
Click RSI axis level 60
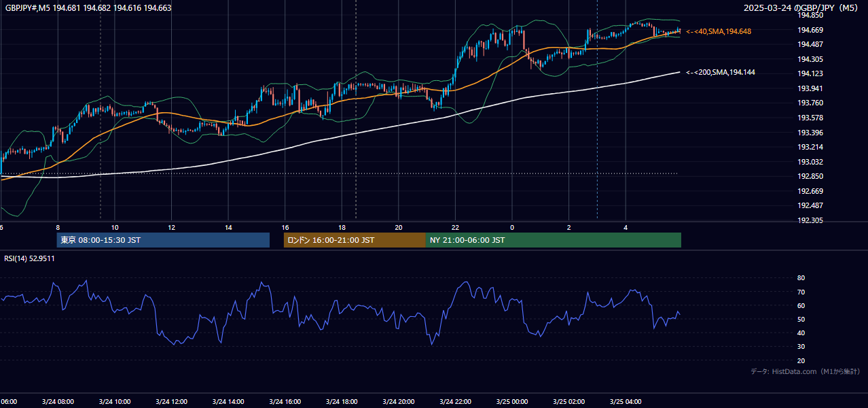pyautogui.click(x=801, y=305)
